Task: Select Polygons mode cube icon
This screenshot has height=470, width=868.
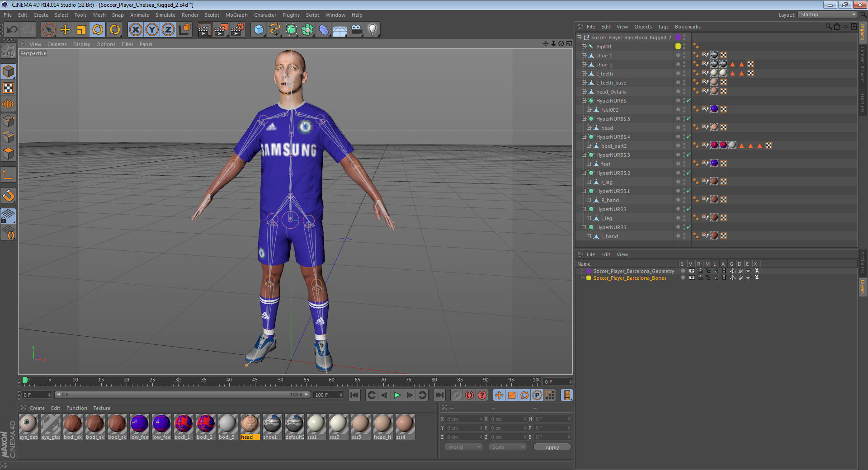Action: tap(9, 153)
